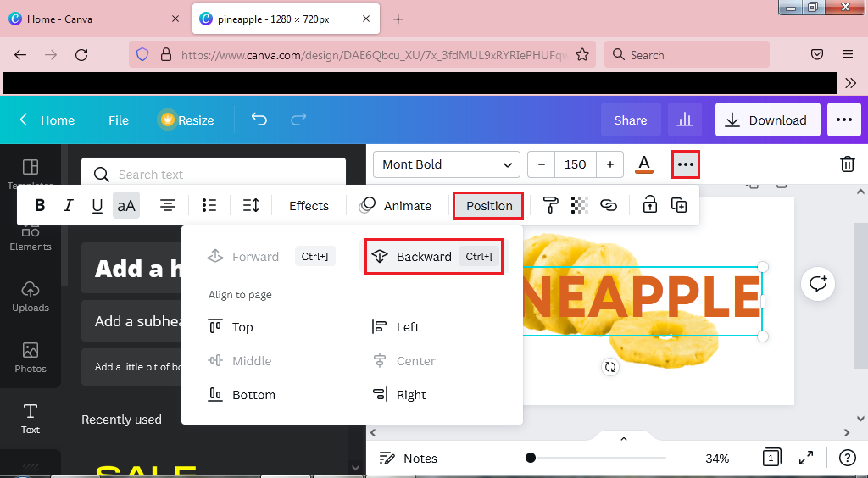Toggle uppercase aA formatting

tap(126, 206)
